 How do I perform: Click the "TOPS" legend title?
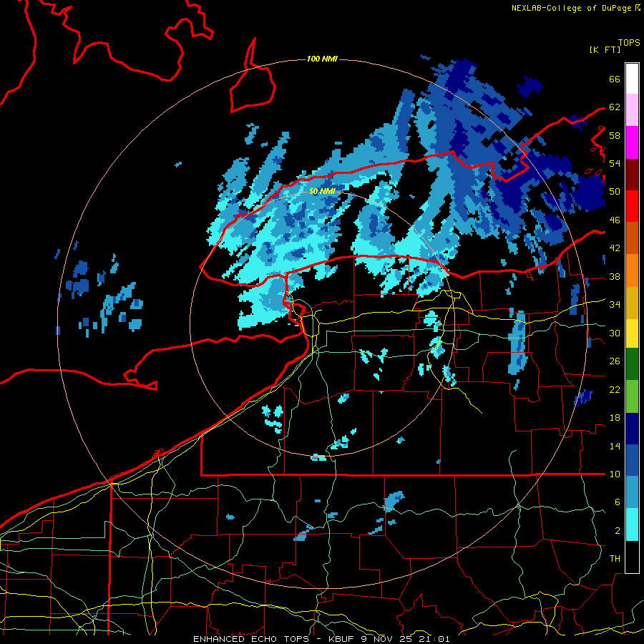629,42
